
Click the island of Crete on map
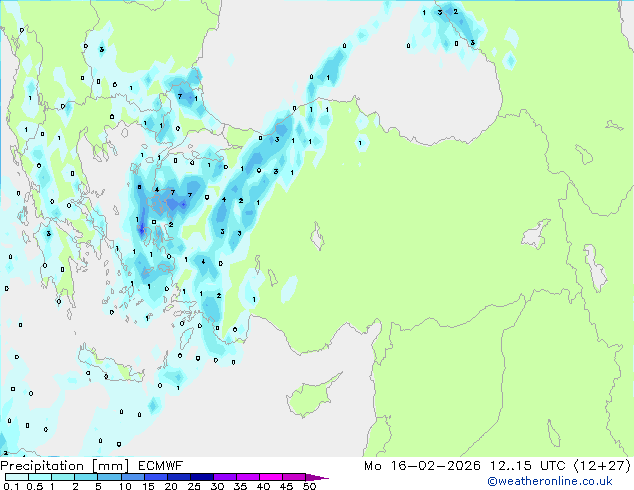(x=109, y=364)
